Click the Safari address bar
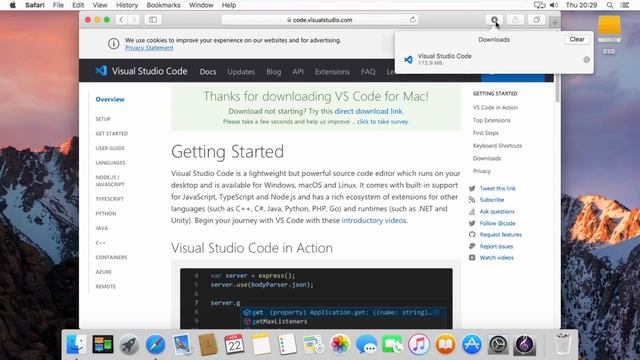The width and height of the screenshot is (640, 360). [320, 20]
